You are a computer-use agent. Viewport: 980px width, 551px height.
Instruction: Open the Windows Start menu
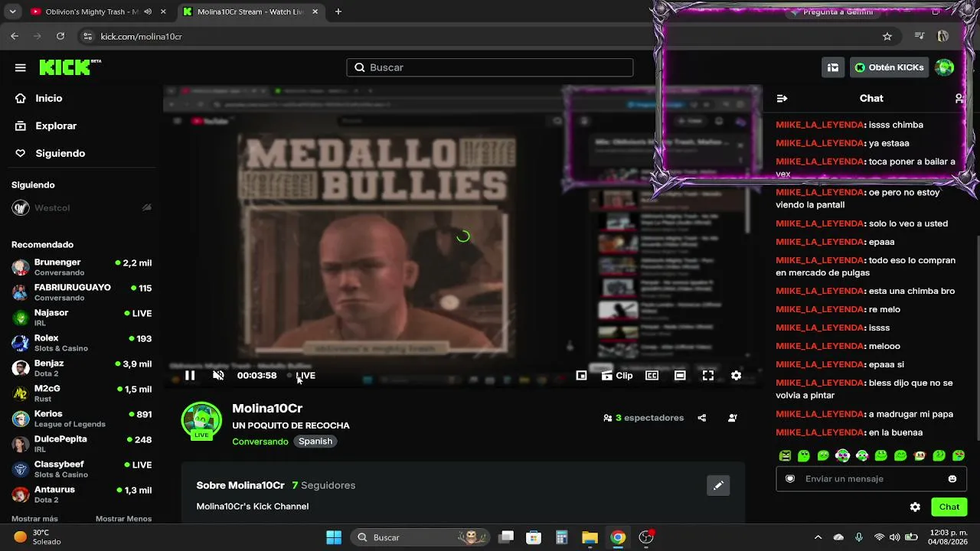(334, 537)
